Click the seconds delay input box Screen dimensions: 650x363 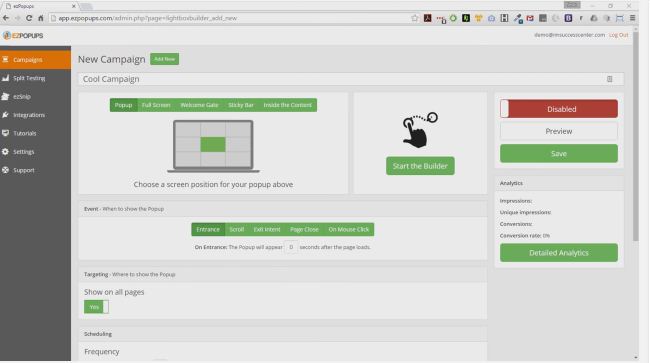(291, 247)
